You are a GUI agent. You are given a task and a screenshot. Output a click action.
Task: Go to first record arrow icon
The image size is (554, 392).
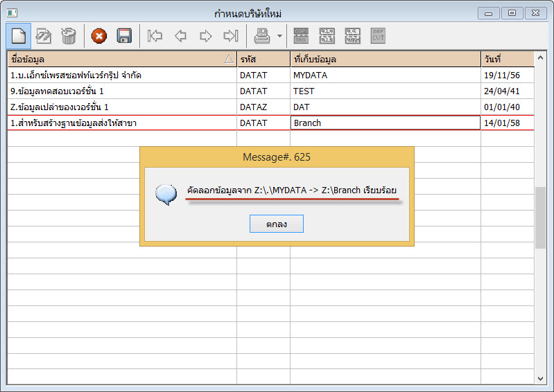(155, 35)
